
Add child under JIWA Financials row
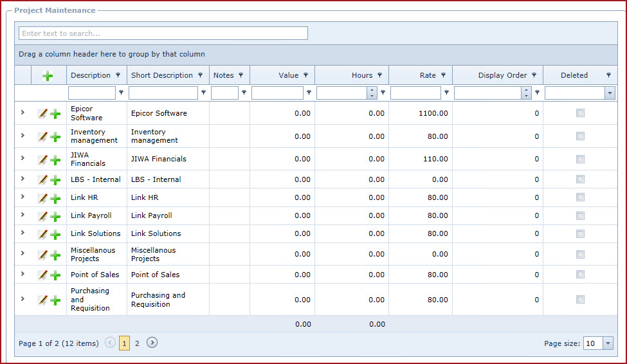55,160
